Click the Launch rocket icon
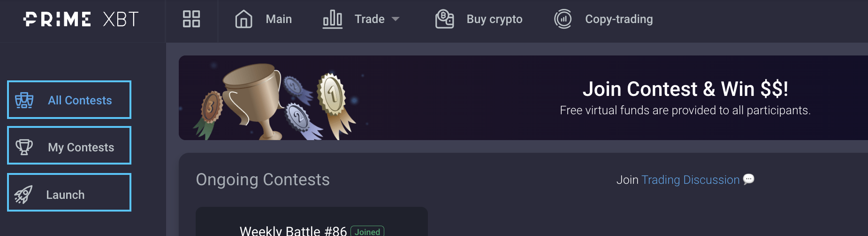 (x=23, y=194)
